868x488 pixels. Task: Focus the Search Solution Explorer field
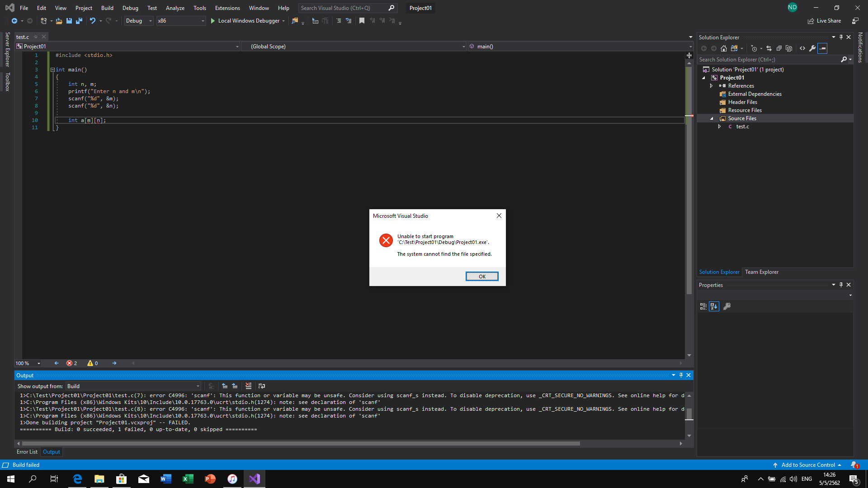(x=769, y=60)
